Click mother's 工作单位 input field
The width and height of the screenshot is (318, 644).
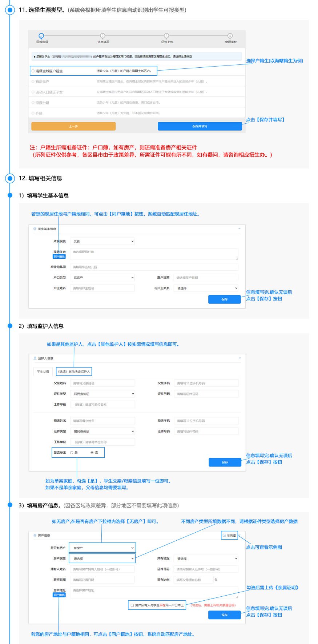tap(103, 442)
